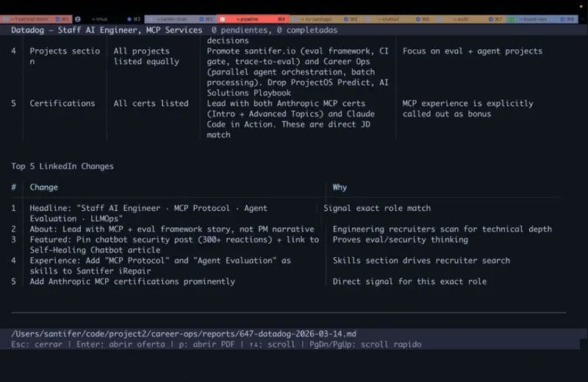Viewport: 588px width, 382px height.
Task: Click the 'Promote santifer.io (eval framework...' recommendation cell
Action: (298, 72)
